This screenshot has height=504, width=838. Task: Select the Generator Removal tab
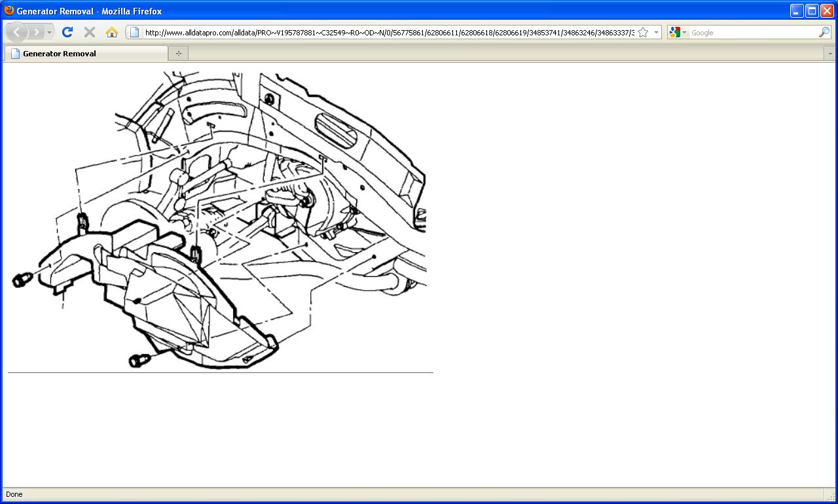tap(86, 54)
